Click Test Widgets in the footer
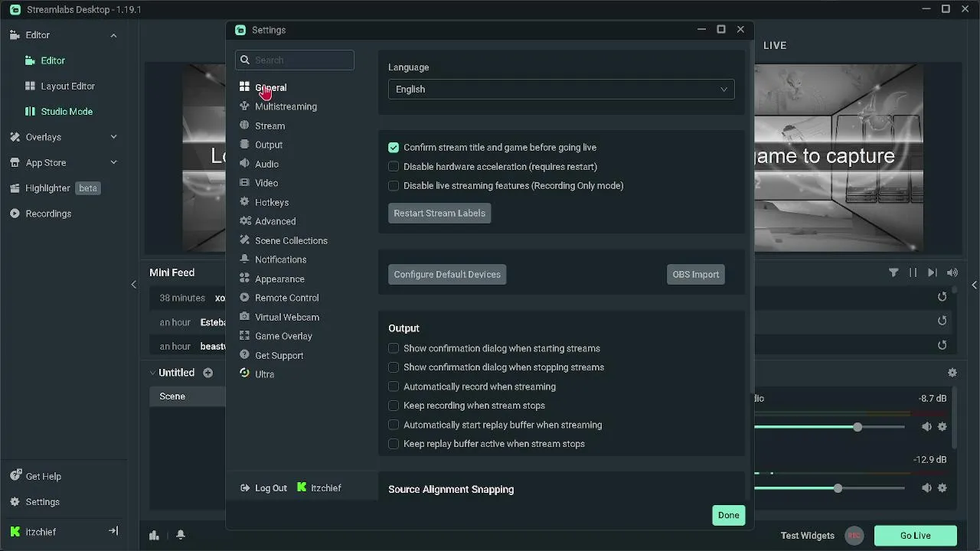This screenshot has height=551, width=980. tap(808, 536)
